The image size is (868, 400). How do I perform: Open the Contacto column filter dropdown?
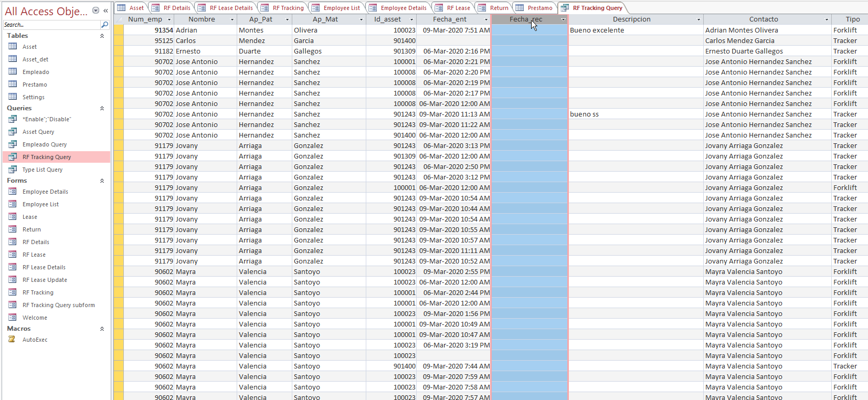827,19
